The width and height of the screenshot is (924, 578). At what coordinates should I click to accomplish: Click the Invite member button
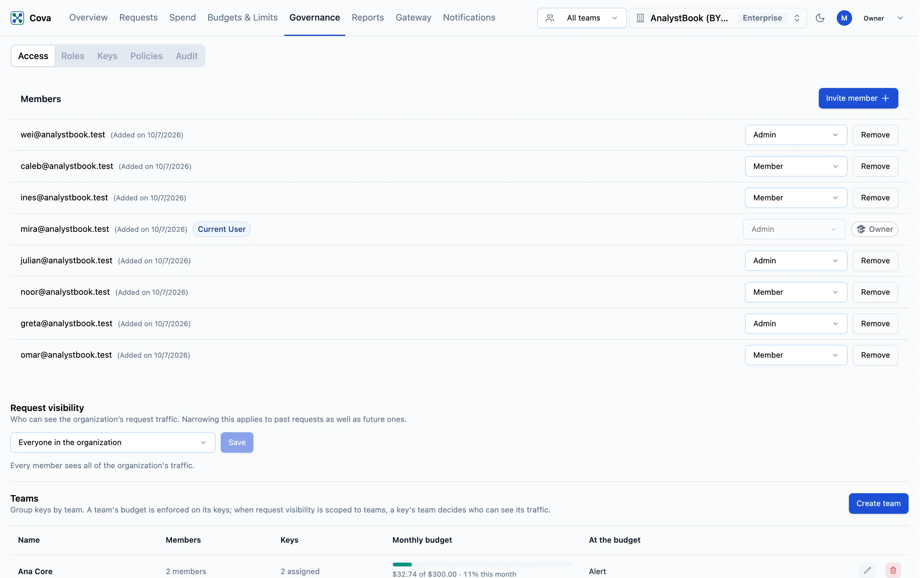(x=858, y=99)
